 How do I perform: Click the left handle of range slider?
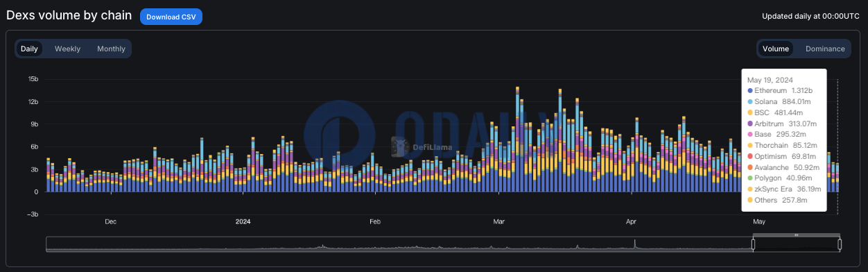(x=753, y=244)
